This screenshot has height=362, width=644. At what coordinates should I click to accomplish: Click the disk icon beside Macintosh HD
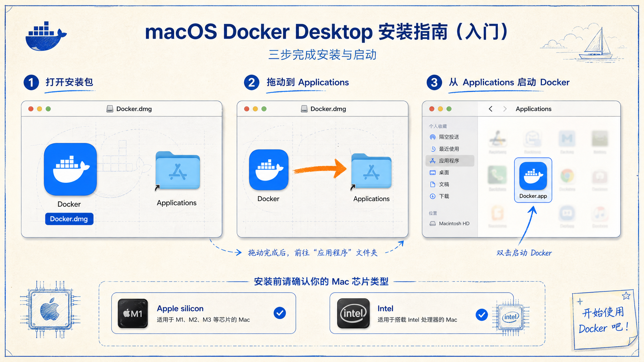[x=433, y=223]
